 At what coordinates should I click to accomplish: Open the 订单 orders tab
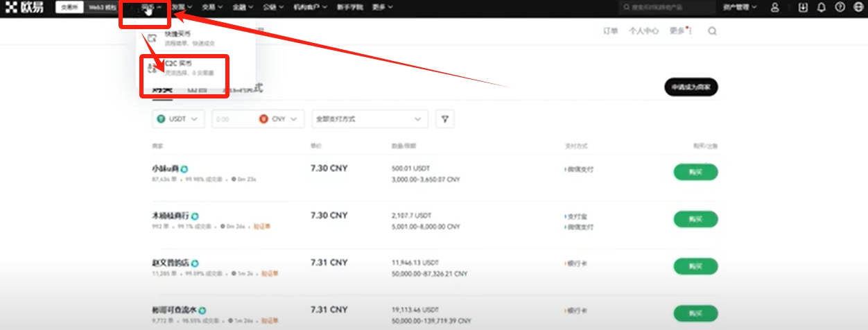(x=610, y=31)
